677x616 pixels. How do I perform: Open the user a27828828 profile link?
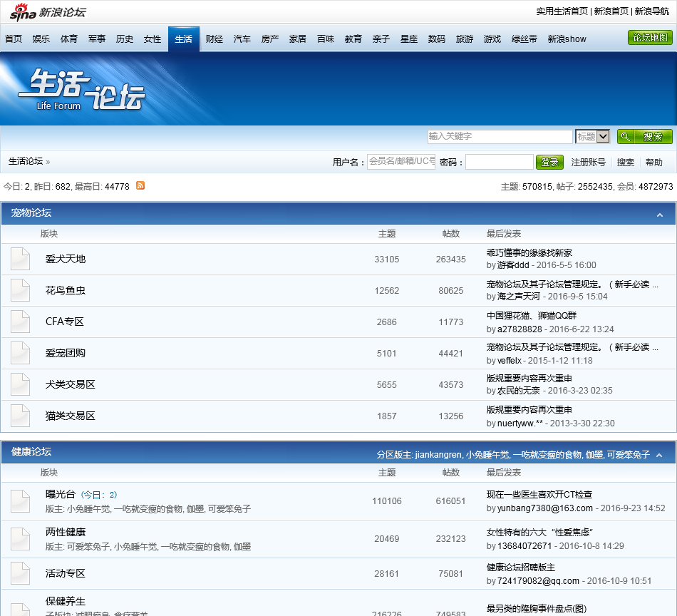520,329
